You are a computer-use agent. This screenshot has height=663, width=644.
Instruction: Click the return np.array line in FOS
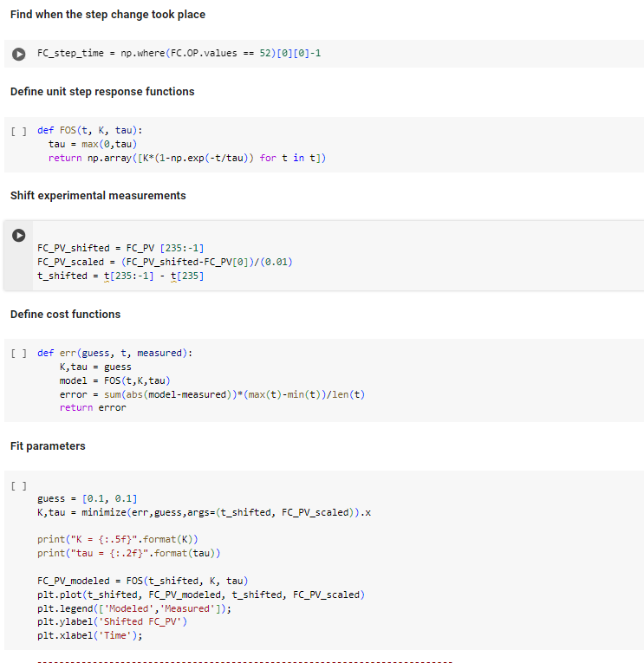187,158
